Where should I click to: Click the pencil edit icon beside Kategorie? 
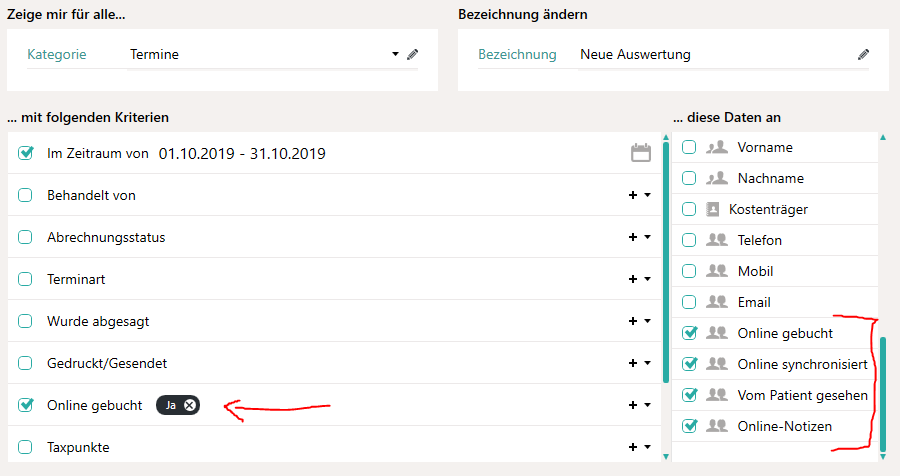pos(412,55)
